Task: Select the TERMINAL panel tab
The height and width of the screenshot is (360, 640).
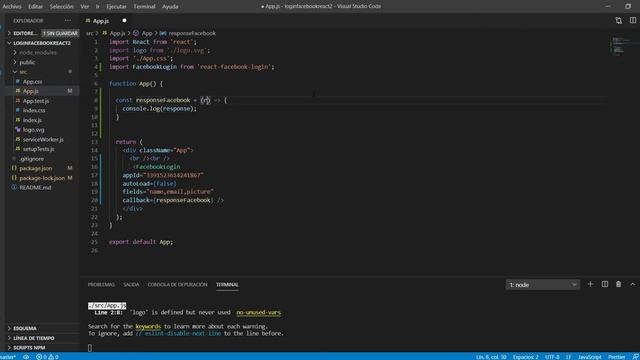Action: pyautogui.click(x=227, y=284)
